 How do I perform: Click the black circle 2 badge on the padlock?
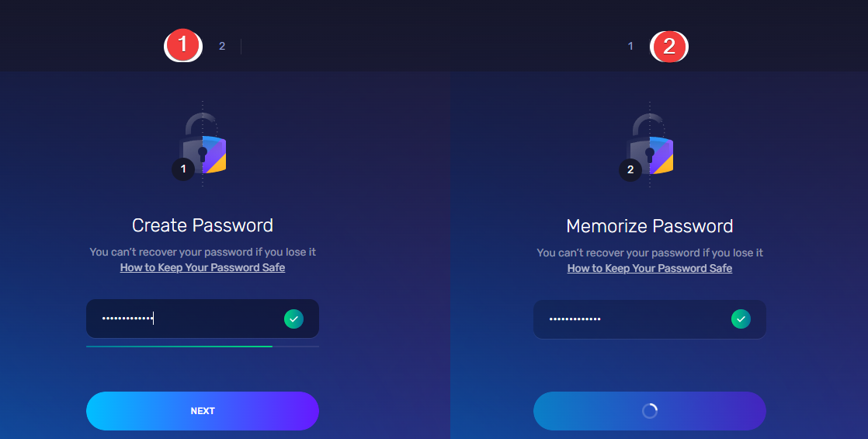[x=630, y=169]
